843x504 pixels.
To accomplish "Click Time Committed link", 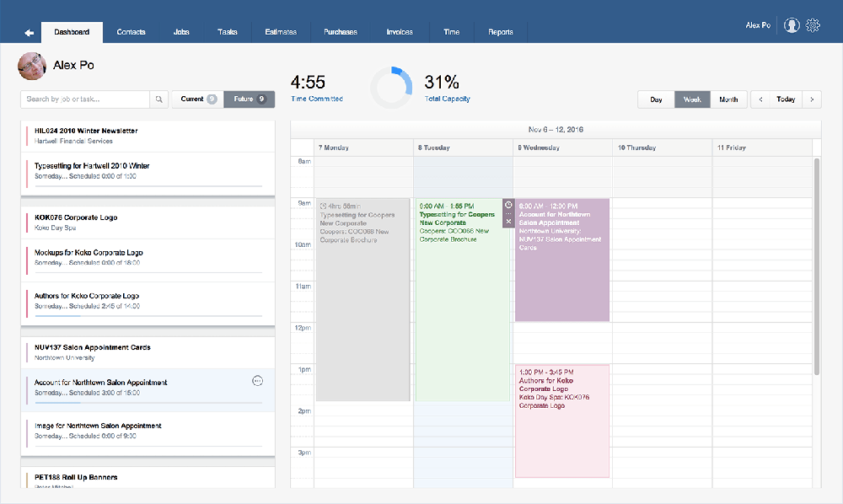I will pos(317,99).
